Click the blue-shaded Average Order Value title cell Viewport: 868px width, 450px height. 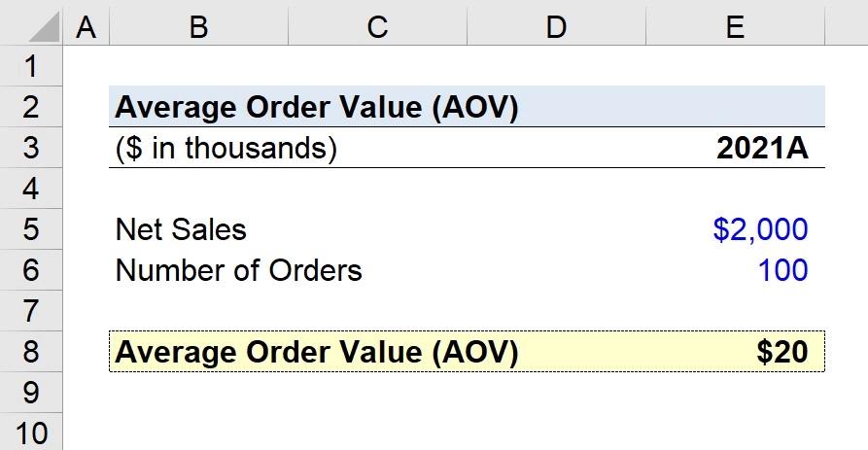pos(317,107)
